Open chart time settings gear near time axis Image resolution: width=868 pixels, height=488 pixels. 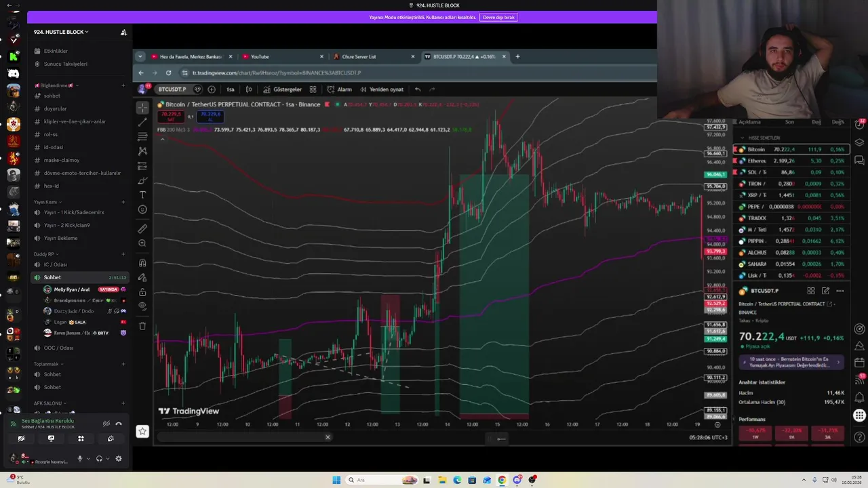click(717, 424)
